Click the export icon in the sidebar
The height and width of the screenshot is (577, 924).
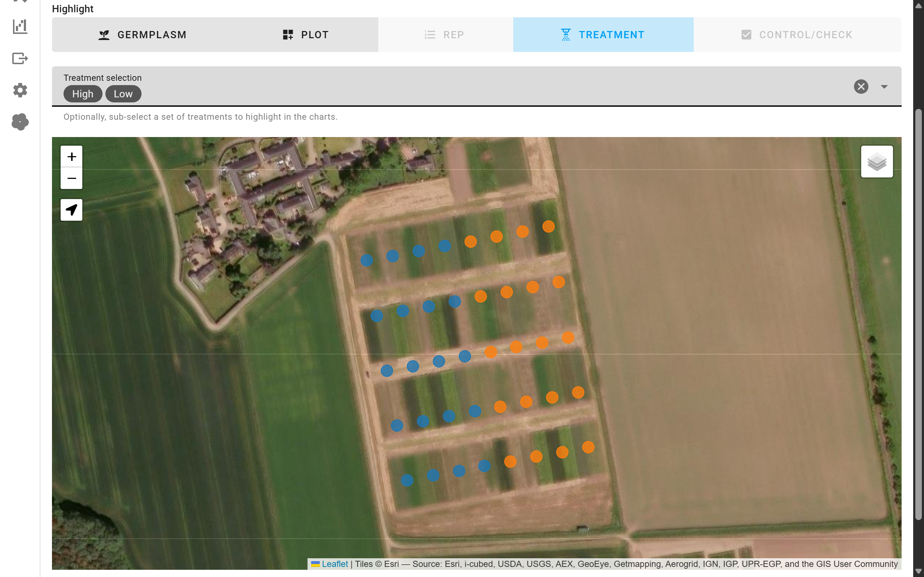pos(20,58)
